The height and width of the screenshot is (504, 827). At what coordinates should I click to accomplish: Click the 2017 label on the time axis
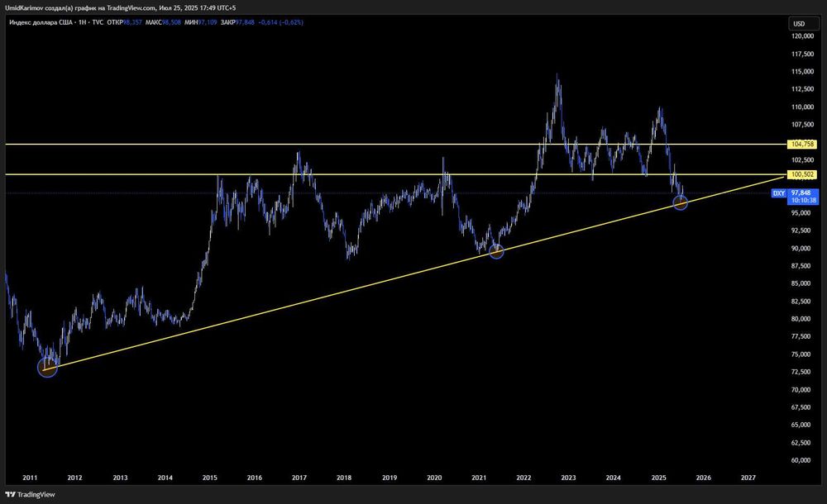point(299,478)
